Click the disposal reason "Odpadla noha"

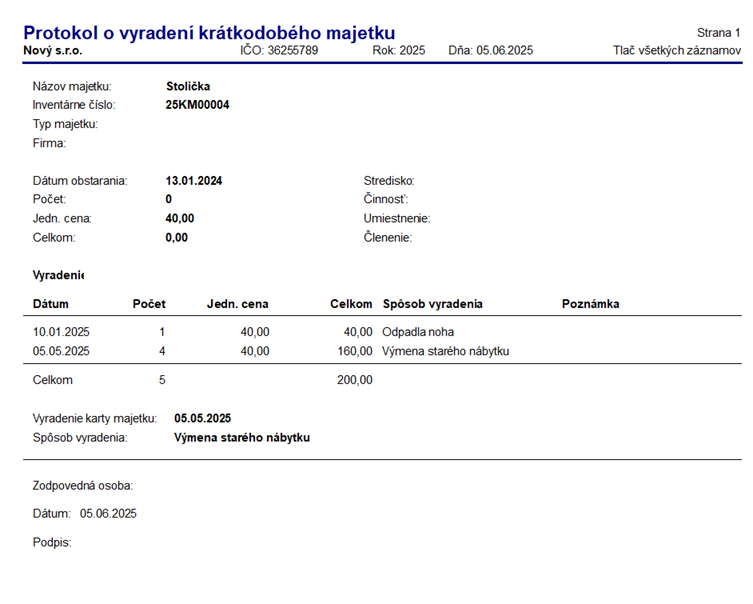click(418, 332)
